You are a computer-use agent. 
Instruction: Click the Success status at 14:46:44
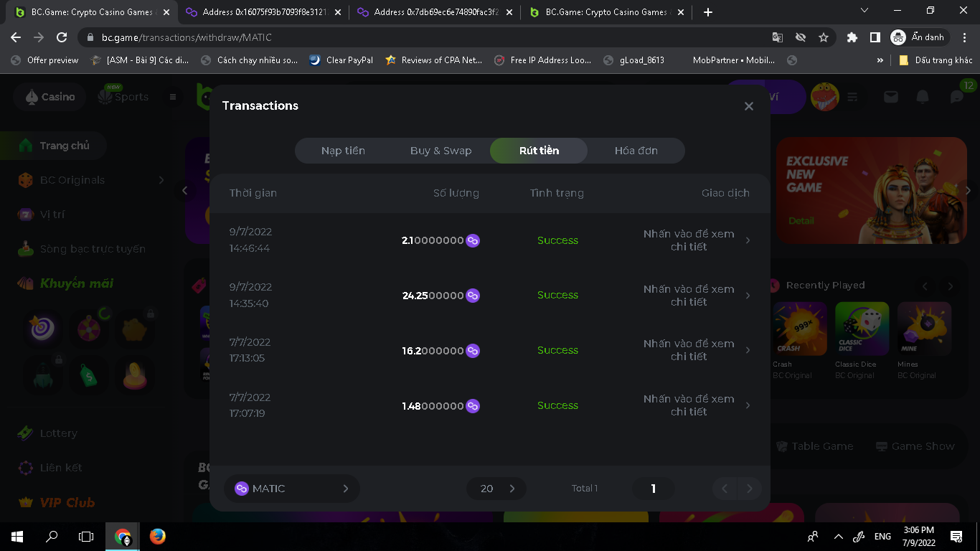pos(557,240)
